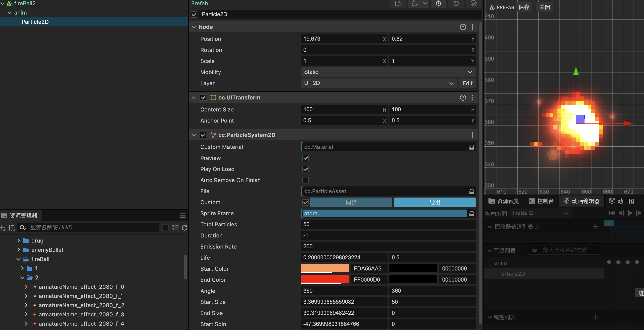Click the asset manager panel hamburger menu
Viewport: 644px width, 330px height.
[183, 216]
